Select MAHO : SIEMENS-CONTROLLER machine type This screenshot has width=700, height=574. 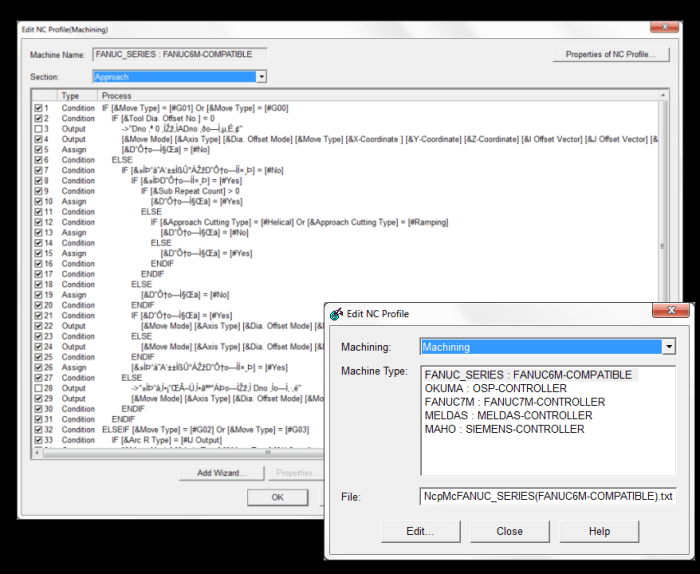pyautogui.click(x=504, y=429)
